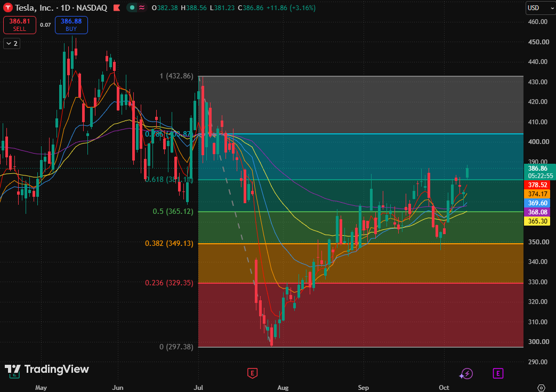Click the low price value 381.23
Screen dimensions: 556x392
224,8
